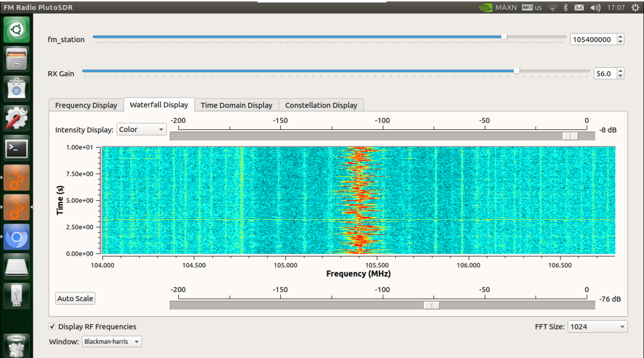Viewport: 644px width, 358px height.
Task: Click the Frequency (MHz) axis label
Action: (x=358, y=274)
